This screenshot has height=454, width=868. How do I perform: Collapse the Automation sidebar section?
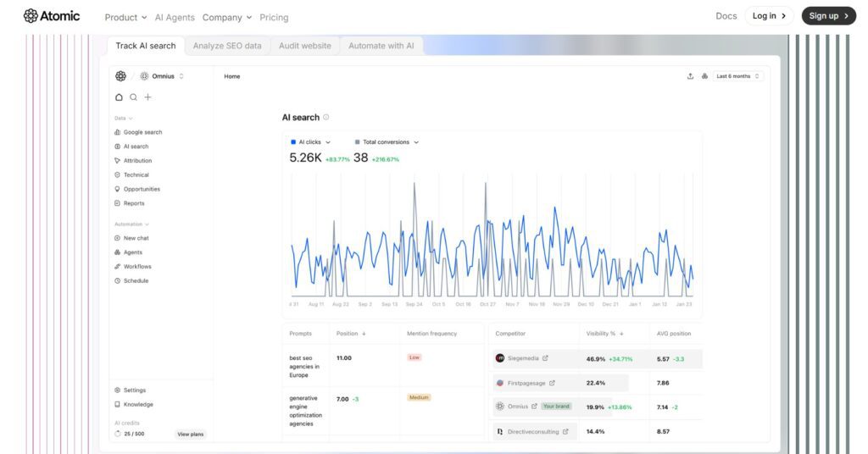pyautogui.click(x=131, y=224)
